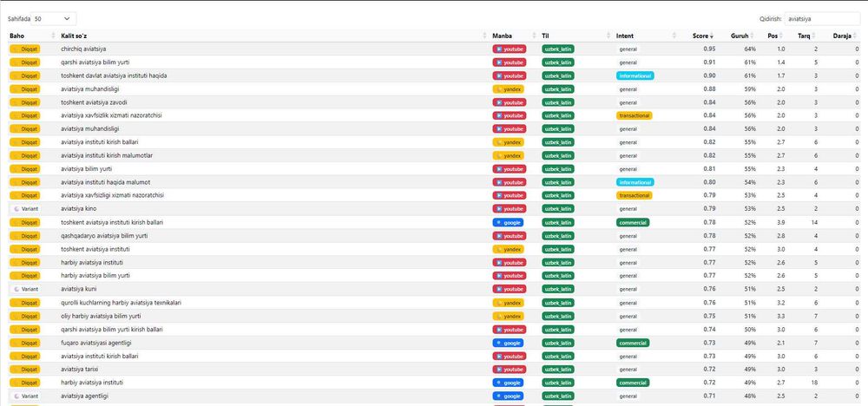Click the transactional tag on xavfsizlik xizmati row

[x=635, y=115]
